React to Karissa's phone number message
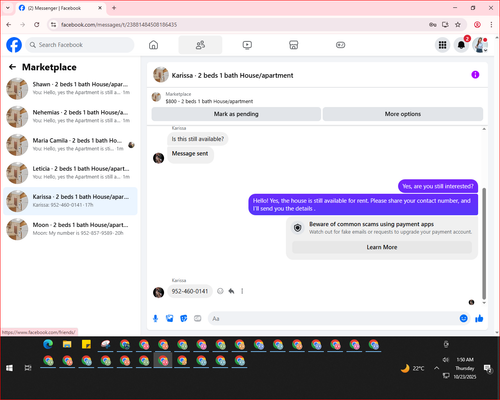This screenshot has width=500, height=400. (x=220, y=291)
